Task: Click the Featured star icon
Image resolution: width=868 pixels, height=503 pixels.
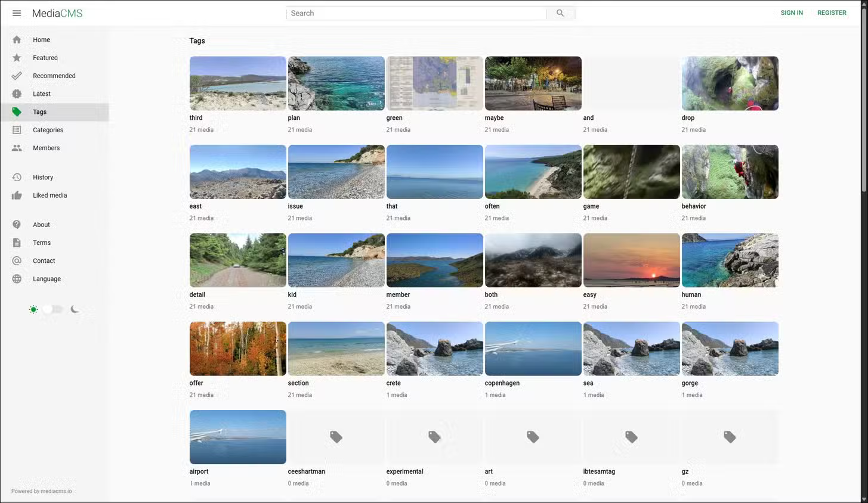Action: click(x=17, y=58)
